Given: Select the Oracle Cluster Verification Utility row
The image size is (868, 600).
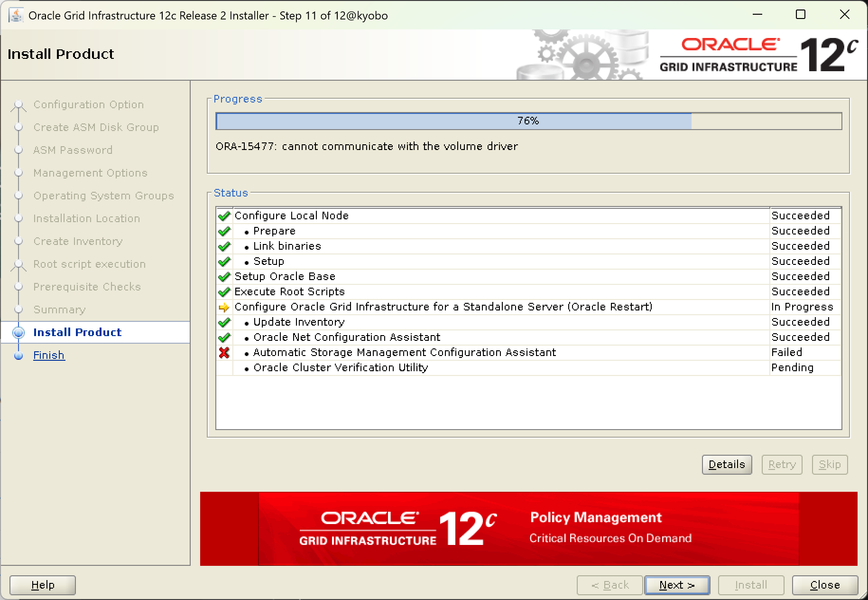Looking at the screenshot, I should tap(528, 368).
